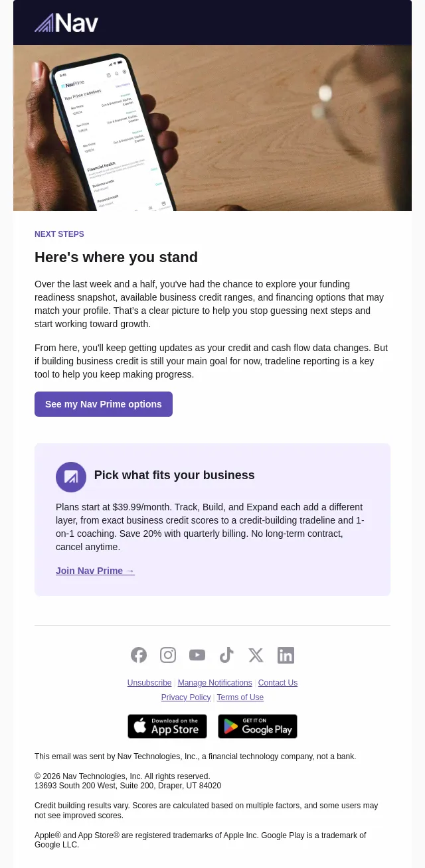
Task: Open the Instagram social icon
Action: pos(168,655)
